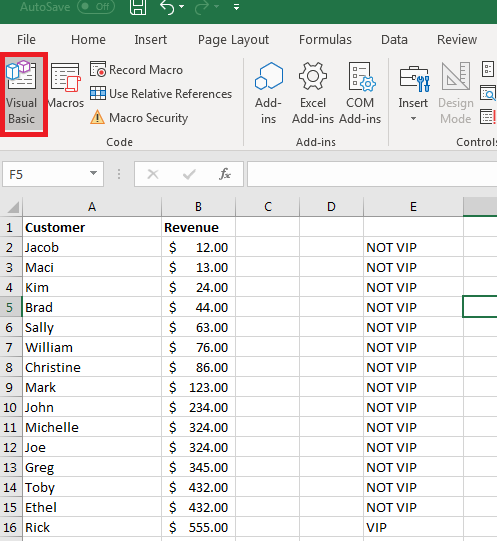Select cell containing William
The height and width of the screenshot is (541, 497).
coord(92,347)
